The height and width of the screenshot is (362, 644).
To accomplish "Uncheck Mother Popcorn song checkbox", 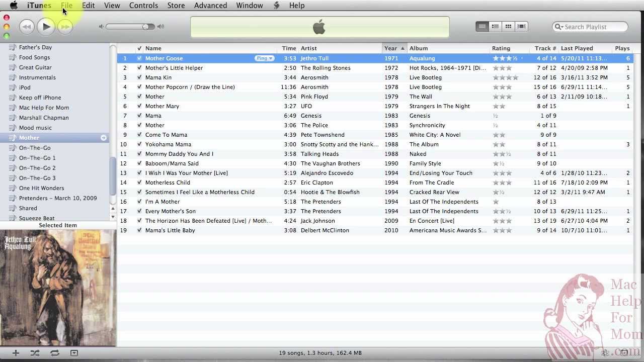I will click(139, 87).
